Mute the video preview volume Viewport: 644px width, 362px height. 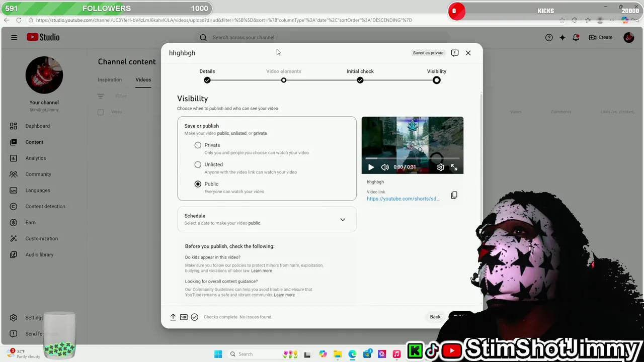tap(385, 167)
